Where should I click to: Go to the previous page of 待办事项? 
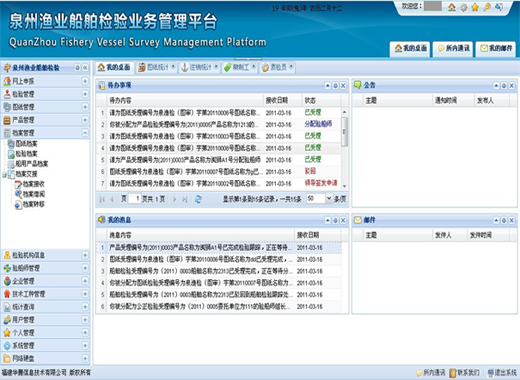(x=112, y=199)
